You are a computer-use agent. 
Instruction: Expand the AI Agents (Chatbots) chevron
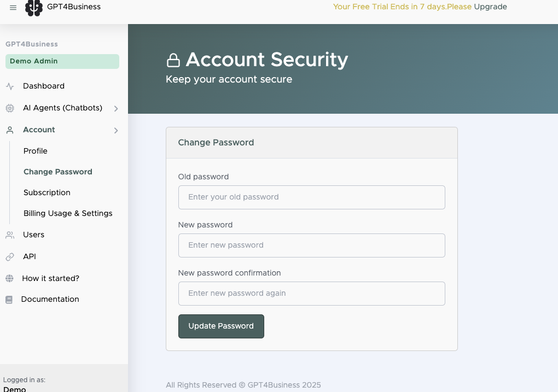click(x=116, y=109)
